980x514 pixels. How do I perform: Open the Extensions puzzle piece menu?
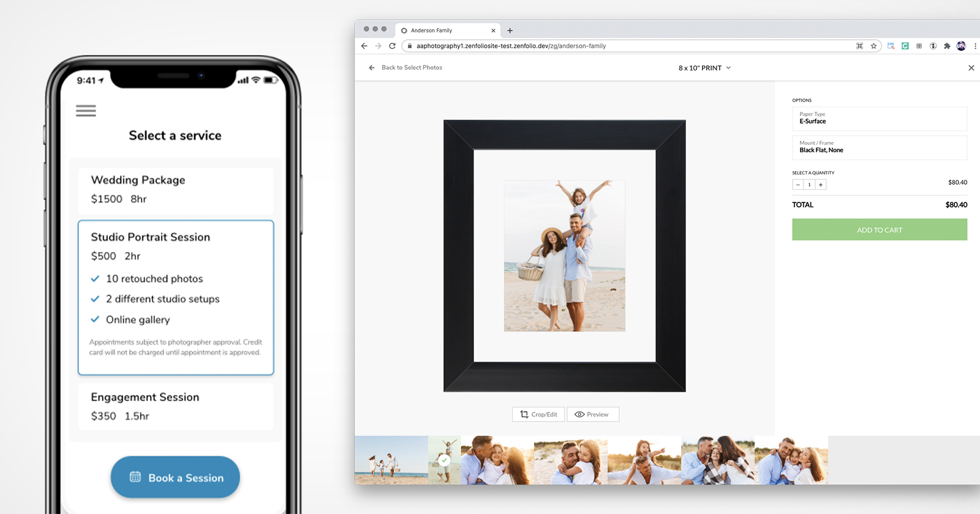(x=947, y=46)
